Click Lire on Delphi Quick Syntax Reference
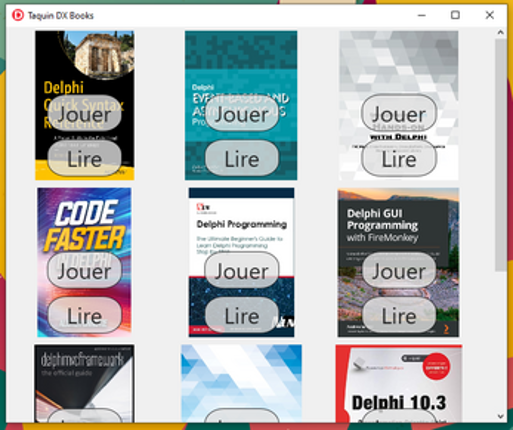This screenshot has height=430, width=513. point(85,158)
